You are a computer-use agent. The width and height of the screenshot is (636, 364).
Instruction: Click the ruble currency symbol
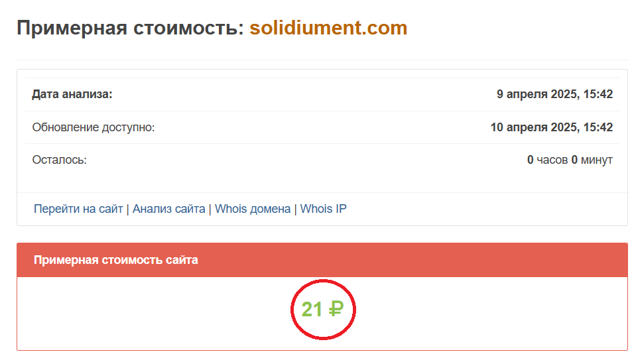(336, 309)
